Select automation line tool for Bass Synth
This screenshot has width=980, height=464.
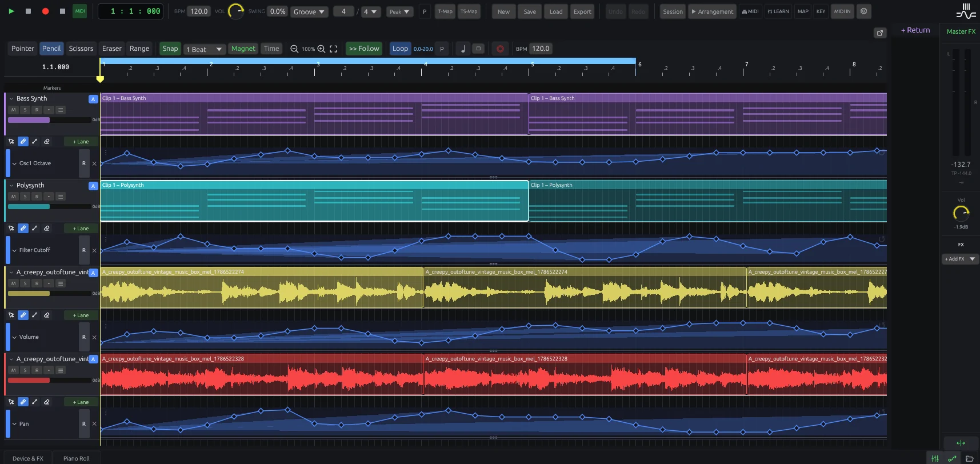[x=35, y=141]
